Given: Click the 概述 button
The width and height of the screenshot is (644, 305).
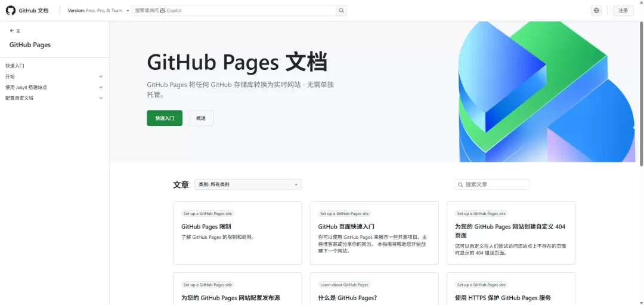Looking at the screenshot, I should point(201,118).
